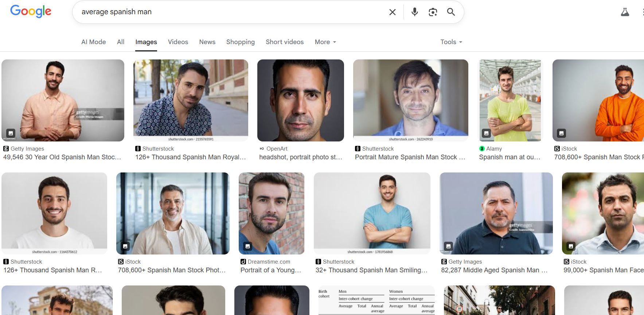The image size is (644, 315).
Task: Click licensable badge on 'Spanish Man Face' image
Action: [x=571, y=246]
